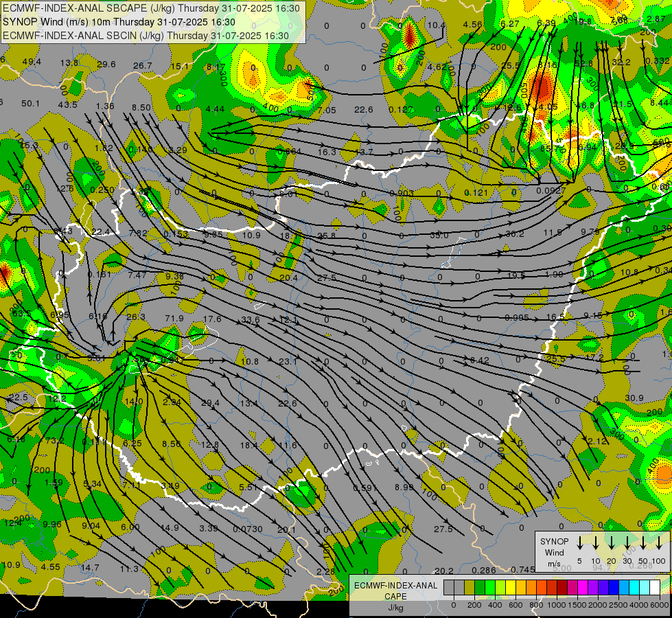Click the map value 0.0730
This screenshot has height=618, width=672.
pyautogui.click(x=248, y=529)
